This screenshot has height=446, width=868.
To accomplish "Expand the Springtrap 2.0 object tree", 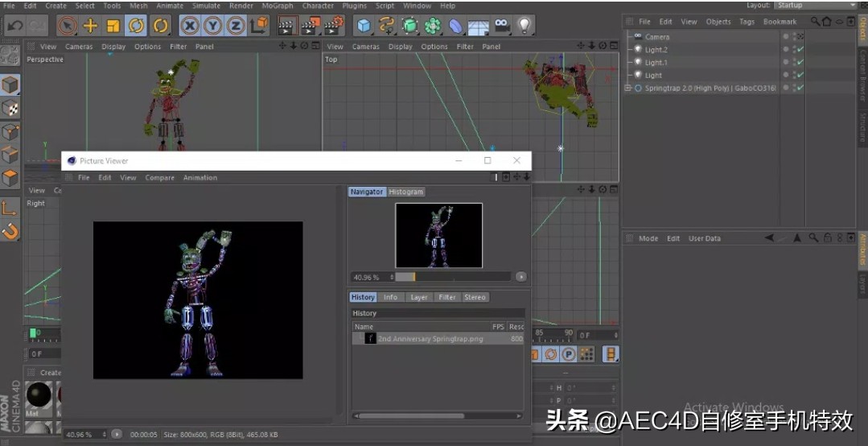I will coord(628,88).
